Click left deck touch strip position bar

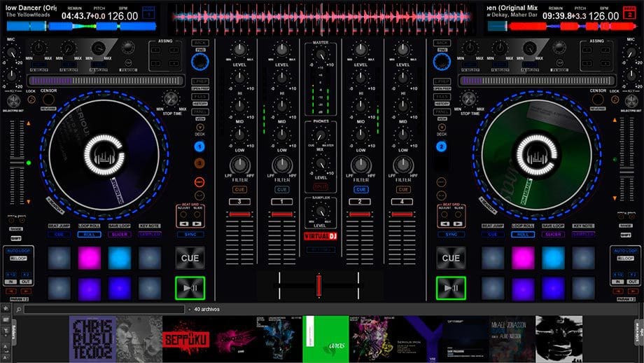[106, 81]
